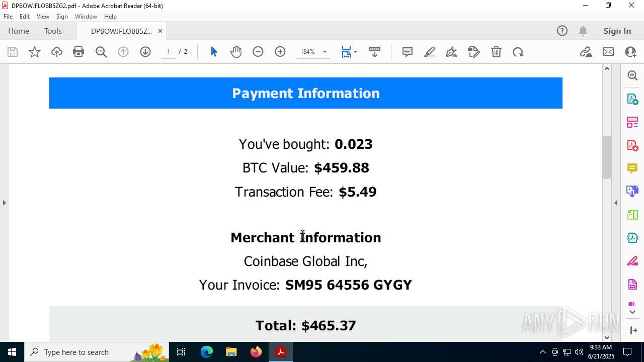Screen dimensions: 644x362
Task: Print the document
Action: click(x=78, y=52)
